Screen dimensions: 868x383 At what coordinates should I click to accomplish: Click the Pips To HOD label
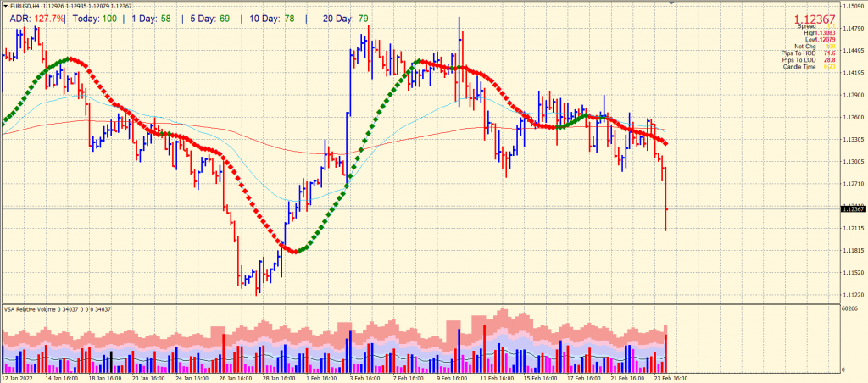[798, 53]
